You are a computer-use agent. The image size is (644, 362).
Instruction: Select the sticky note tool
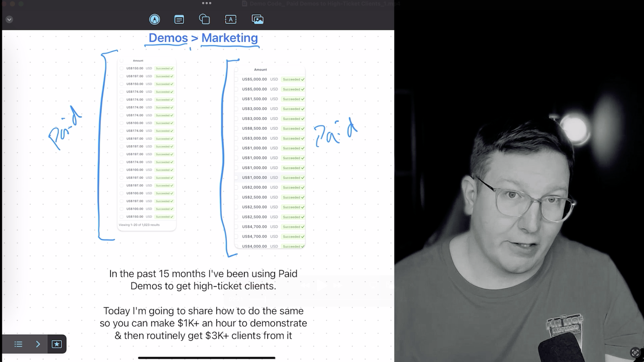(x=179, y=19)
